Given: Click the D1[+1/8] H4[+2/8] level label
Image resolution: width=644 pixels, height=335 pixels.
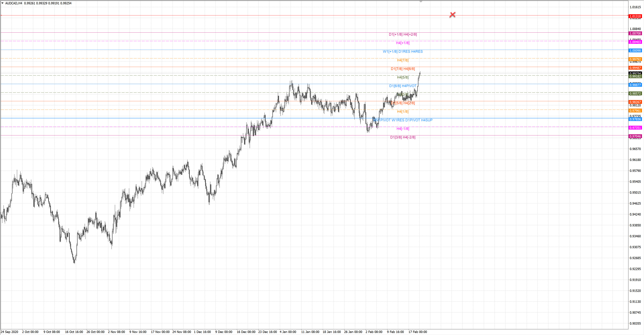Looking at the screenshot, I should [402, 35].
